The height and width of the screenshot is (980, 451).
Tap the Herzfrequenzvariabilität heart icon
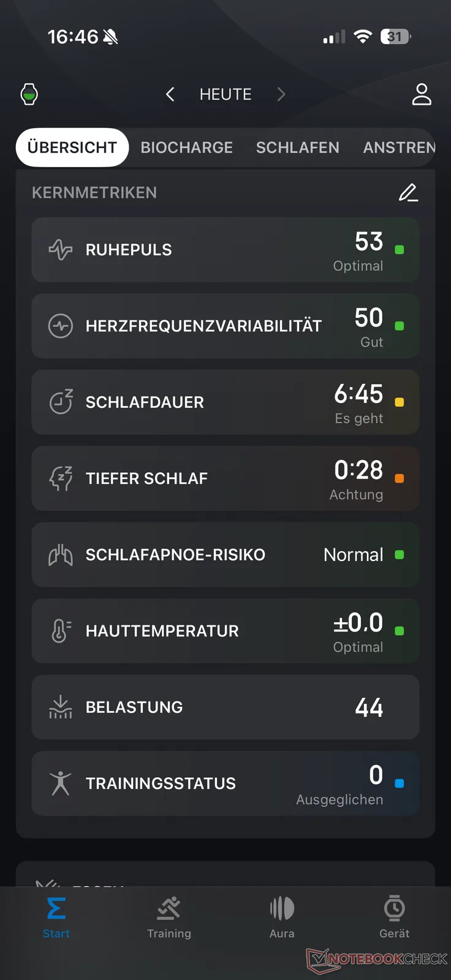click(61, 326)
